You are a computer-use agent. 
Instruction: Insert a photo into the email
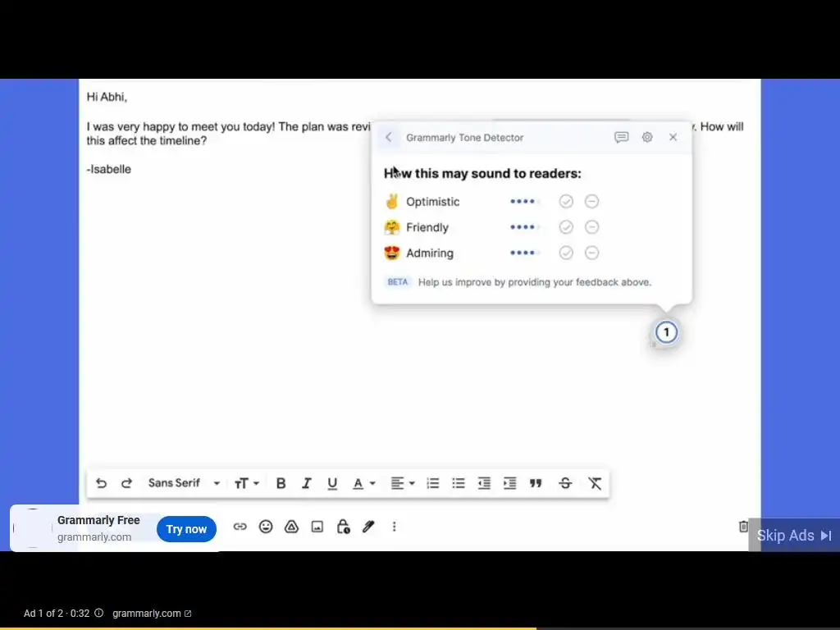point(317,527)
